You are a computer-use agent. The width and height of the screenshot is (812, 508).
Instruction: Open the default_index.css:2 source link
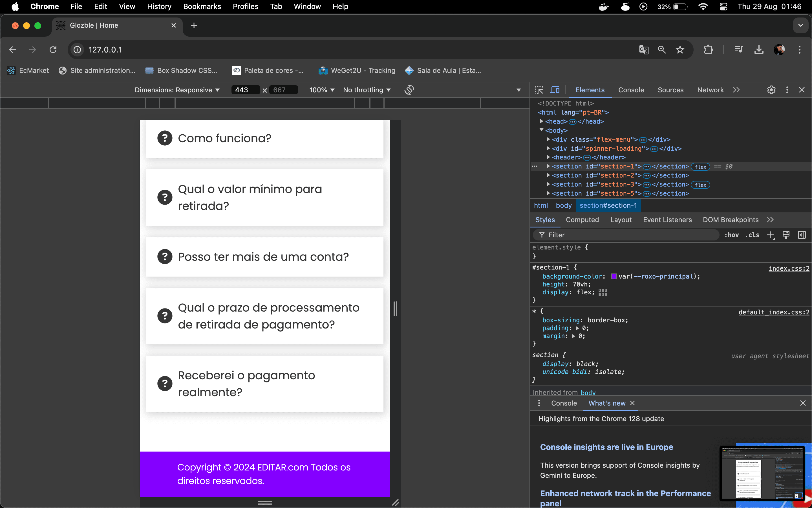click(x=774, y=312)
